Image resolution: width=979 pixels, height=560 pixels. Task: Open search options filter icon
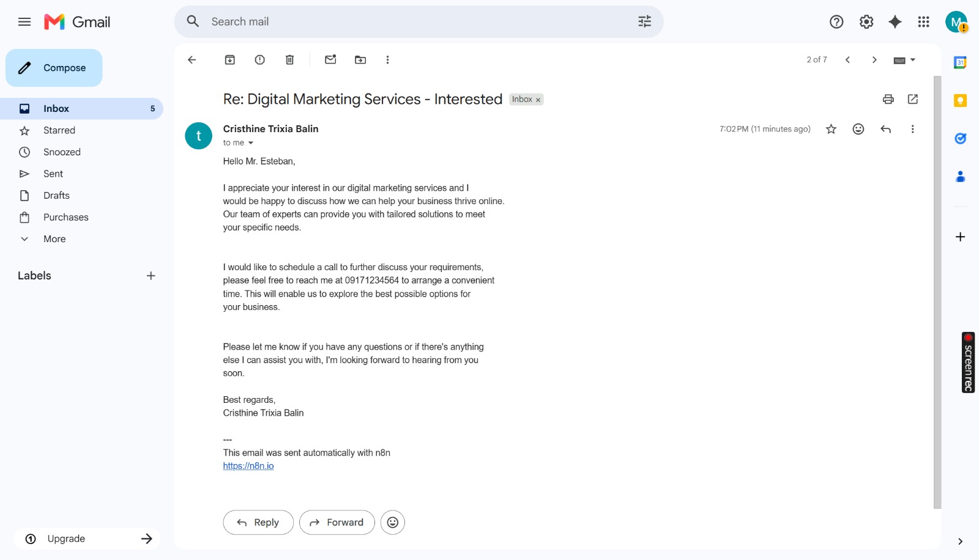[644, 22]
